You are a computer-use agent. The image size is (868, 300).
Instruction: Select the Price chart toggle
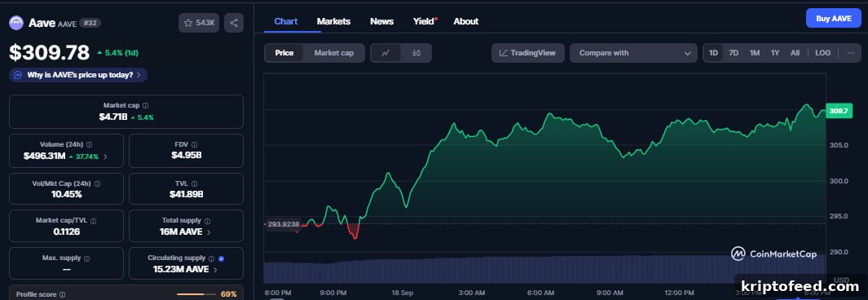pos(284,53)
